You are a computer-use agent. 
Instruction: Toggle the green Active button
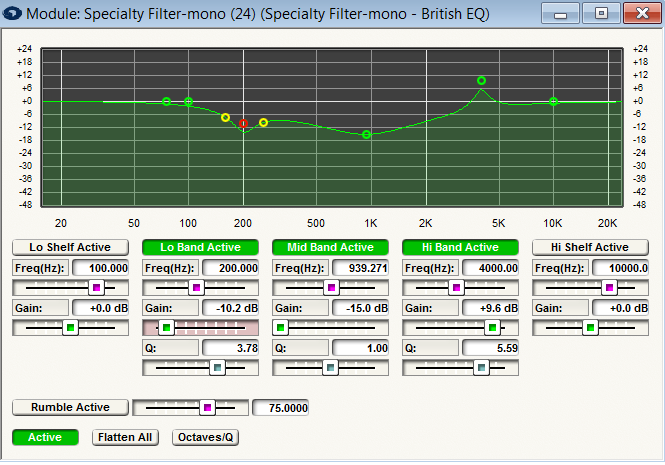(x=45, y=437)
